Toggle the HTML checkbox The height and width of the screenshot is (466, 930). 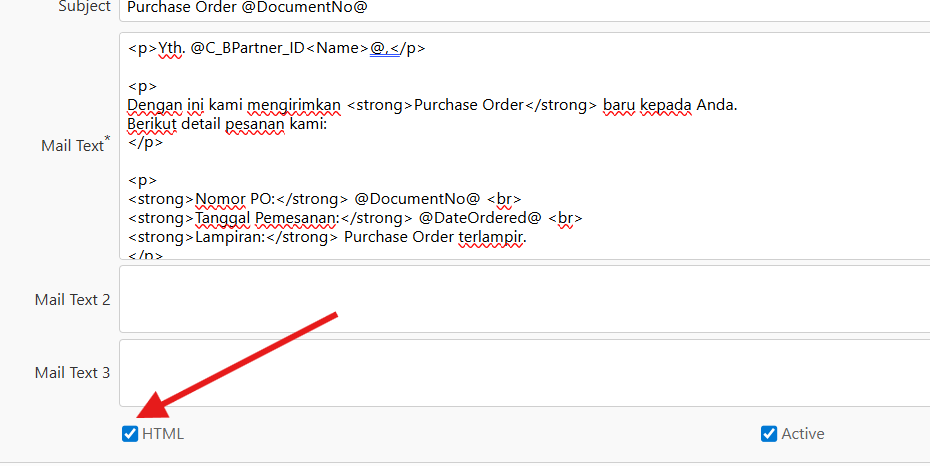[x=130, y=434]
